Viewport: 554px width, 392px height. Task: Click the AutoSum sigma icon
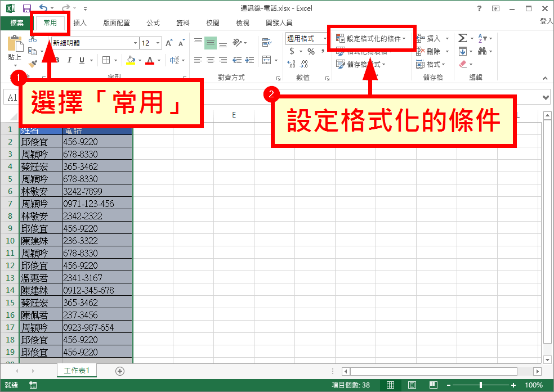[462, 38]
